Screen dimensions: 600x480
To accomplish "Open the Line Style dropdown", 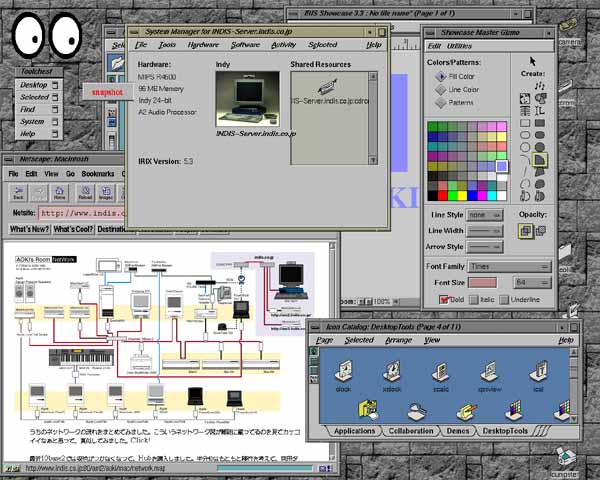I will coord(484,215).
